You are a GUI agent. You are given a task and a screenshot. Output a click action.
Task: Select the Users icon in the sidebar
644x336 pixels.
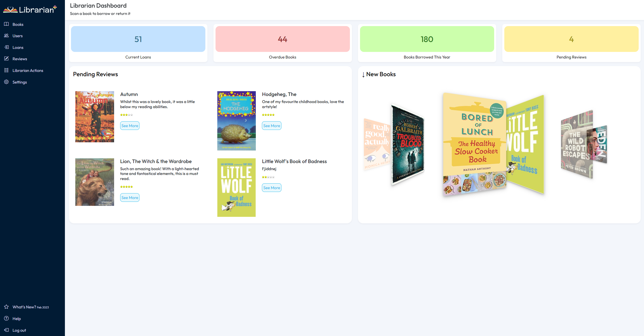pyautogui.click(x=7, y=36)
